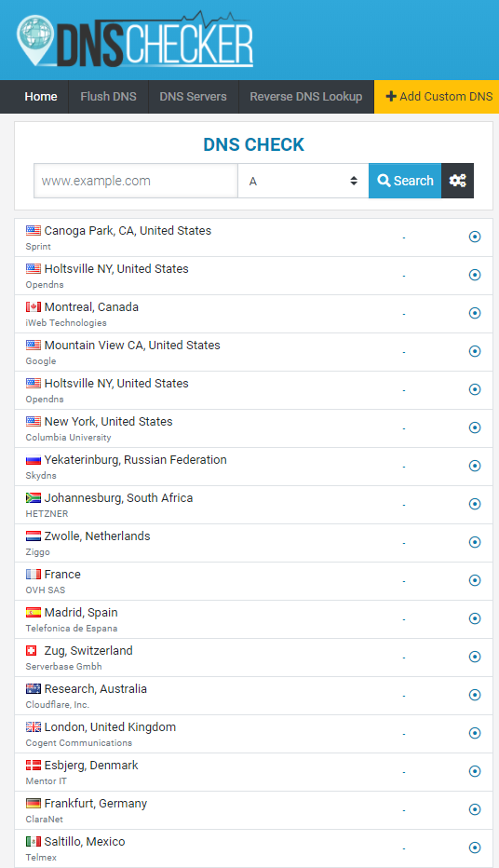Click the target icon for Montreal, Canada row
This screenshot has width=499, height=868.
point(475,313)
